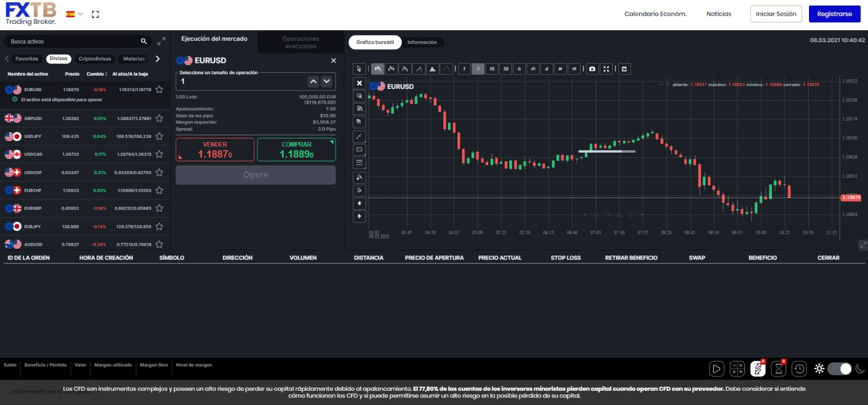Switch chart to candlestick style
This screenshot has height=405, width=868.
(378, 69)
